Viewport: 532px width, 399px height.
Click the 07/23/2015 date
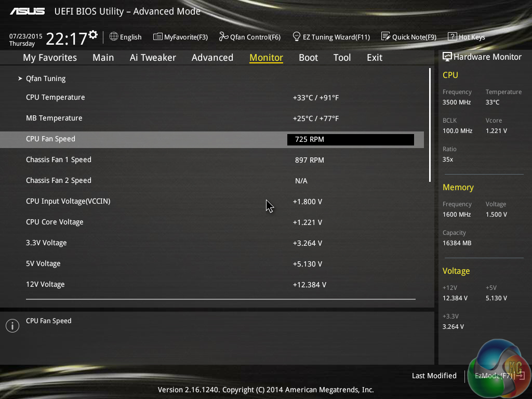(x=26, y=36)
